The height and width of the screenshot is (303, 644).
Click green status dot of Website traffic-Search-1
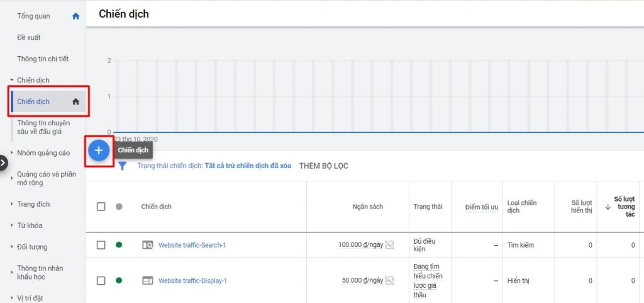(119, 245)
